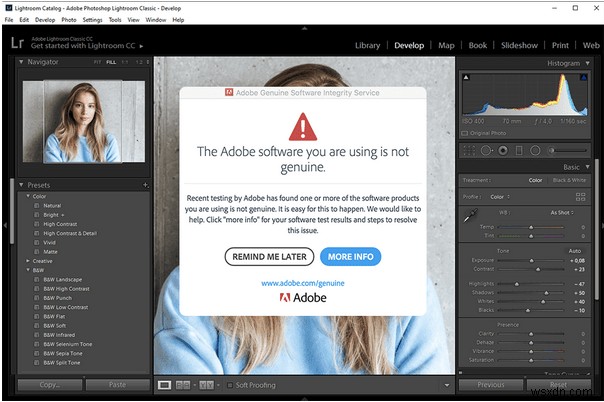The image size is (604, 402).
Task: Click the Navigator preview thumbnail
Action: [x=84, y=121]
